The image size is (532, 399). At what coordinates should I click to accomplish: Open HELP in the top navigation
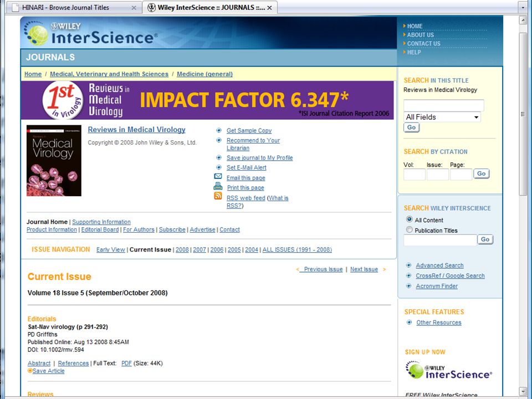(x=414, y=52)
